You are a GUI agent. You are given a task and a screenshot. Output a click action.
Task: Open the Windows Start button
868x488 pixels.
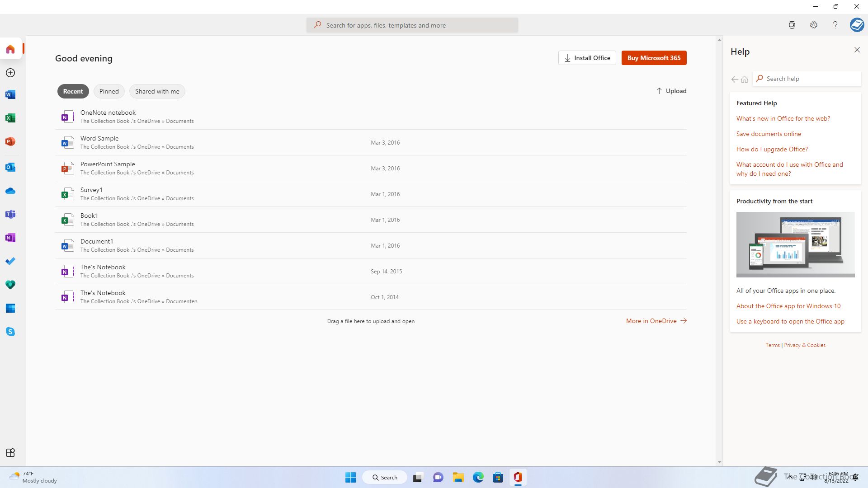tap(350, 477)
